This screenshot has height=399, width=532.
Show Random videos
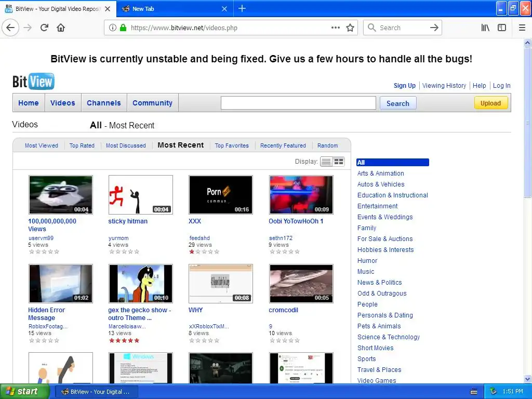[x=327, y=145]
